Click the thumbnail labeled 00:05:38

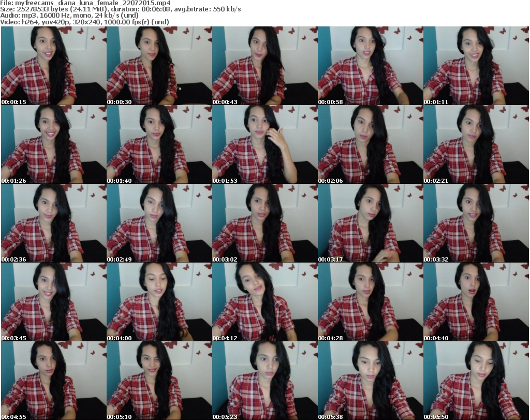(371, 381)
